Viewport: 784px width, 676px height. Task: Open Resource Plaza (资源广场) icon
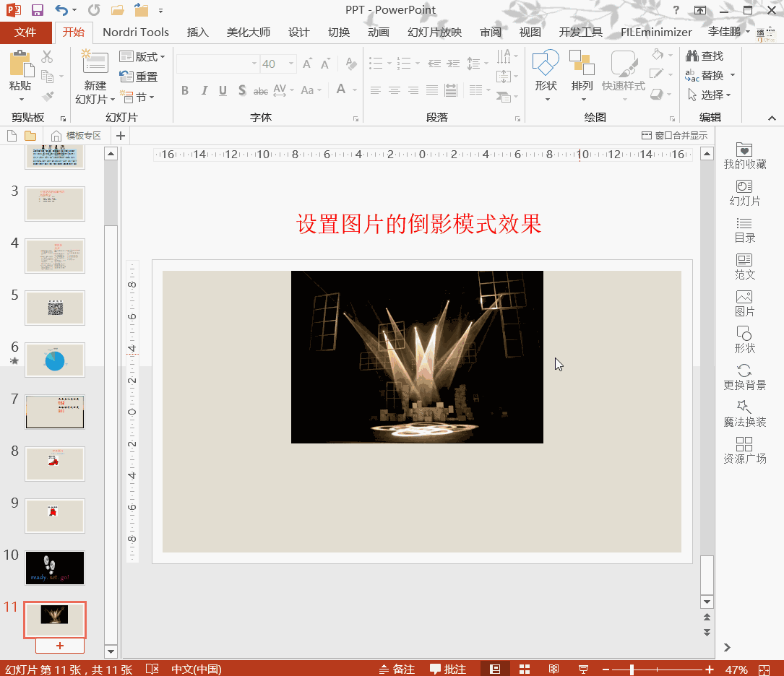pyautogui.click(x=744, y=451)
